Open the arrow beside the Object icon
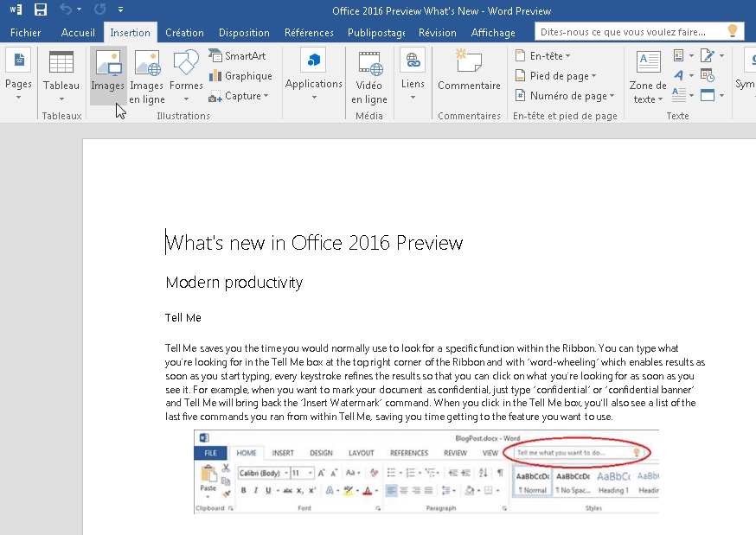 click(x=721, y=95)
